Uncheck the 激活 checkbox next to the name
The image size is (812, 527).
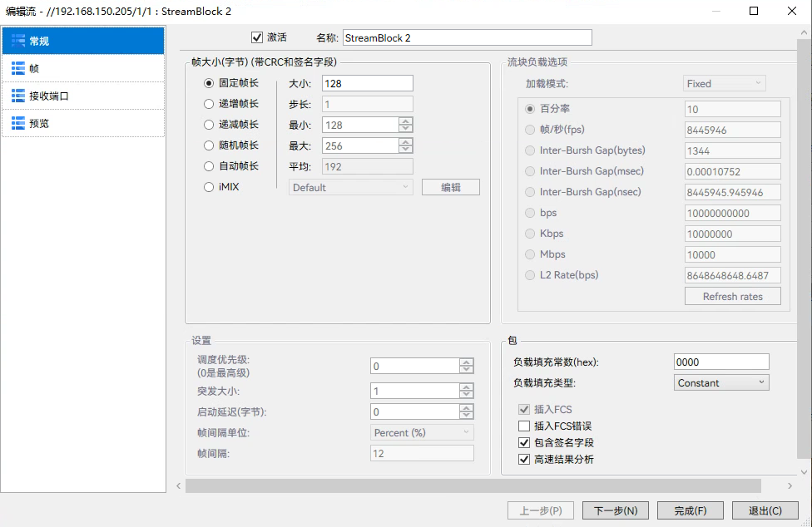[257, 37]
